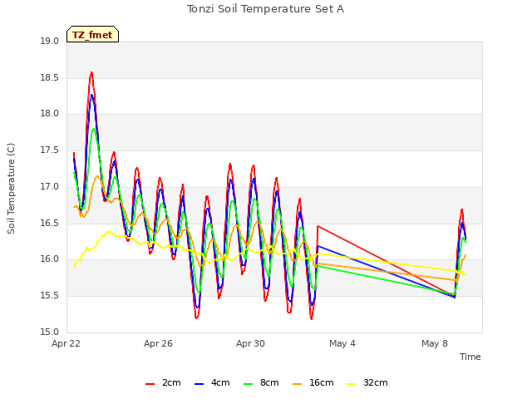Click the May 4 x-axis tick label
This screenshot has height=399, width=532.
(342, 343)
